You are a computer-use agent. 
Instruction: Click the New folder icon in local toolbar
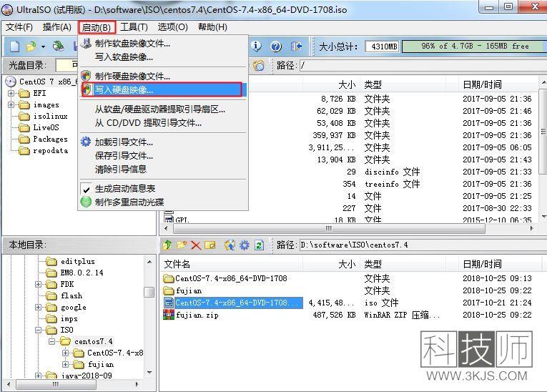[x=182, y=245]
